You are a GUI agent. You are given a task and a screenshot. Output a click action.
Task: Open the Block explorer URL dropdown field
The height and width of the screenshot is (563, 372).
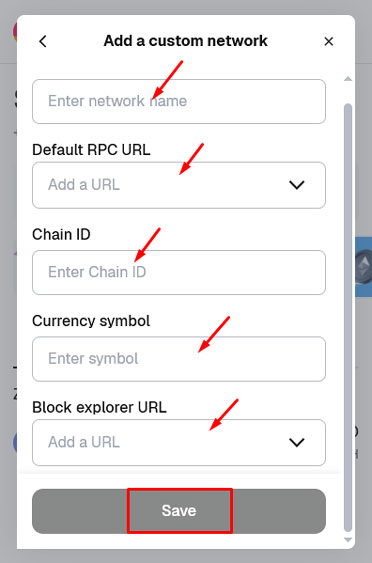point(179,442)
